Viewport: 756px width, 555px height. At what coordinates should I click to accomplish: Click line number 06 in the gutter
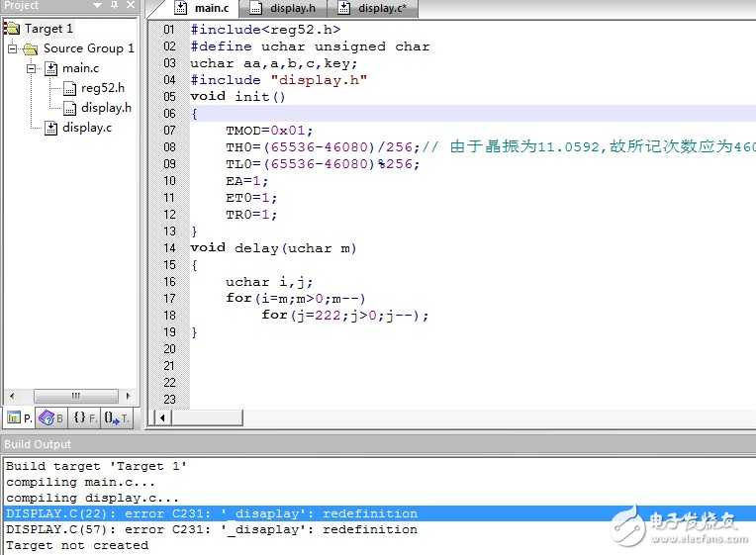169,114
